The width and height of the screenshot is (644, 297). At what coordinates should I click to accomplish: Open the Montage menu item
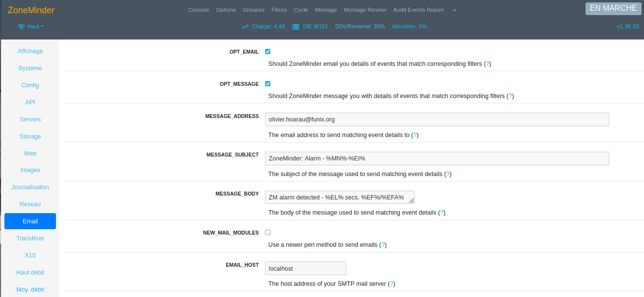326,10
